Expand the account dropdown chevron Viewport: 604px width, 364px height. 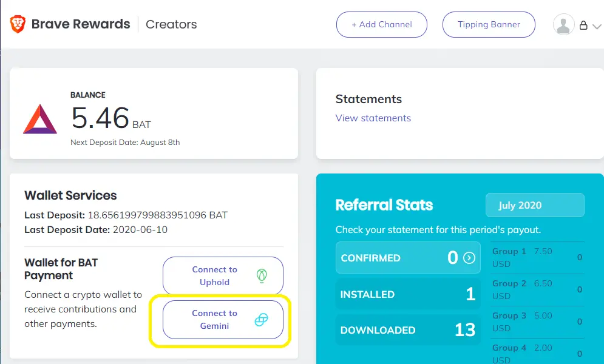597,27
